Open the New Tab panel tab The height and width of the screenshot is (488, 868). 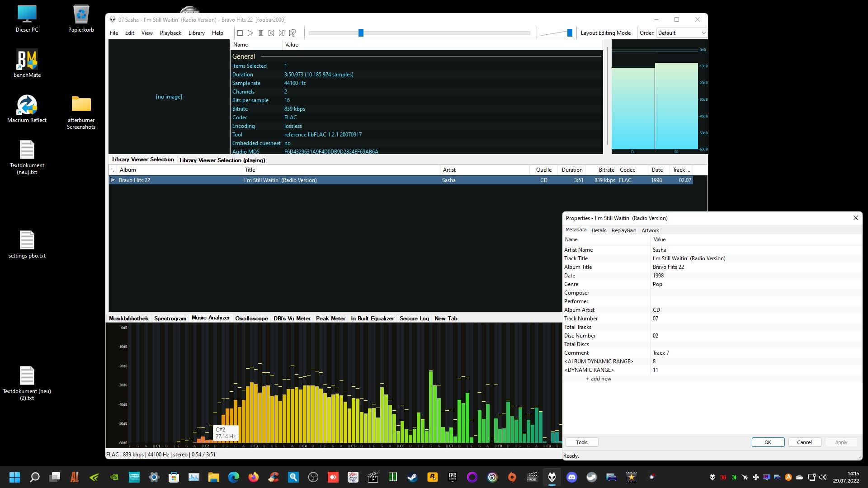tap(446, 319)
